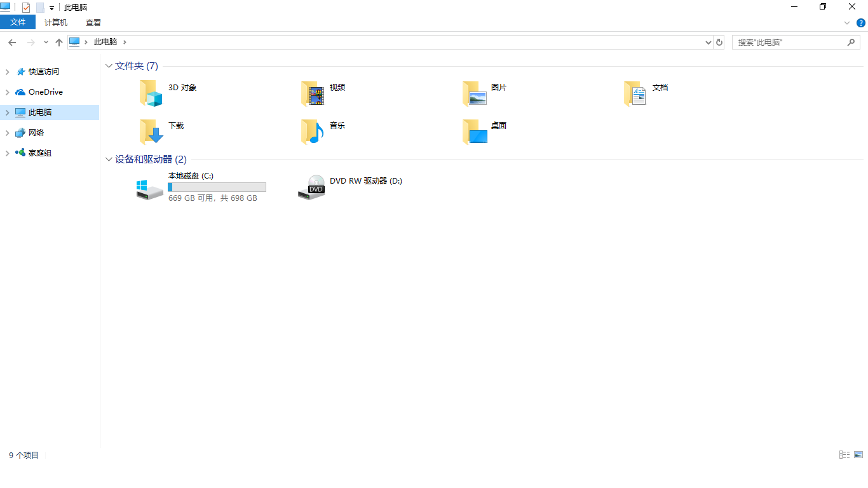Go up one folder level
868x488 pixels.
pyautogui.click(x=58, y=42)
